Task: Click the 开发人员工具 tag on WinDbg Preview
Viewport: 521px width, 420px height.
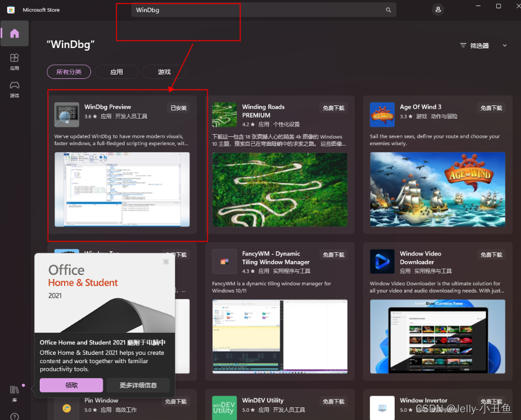Action: coord(131,116)
